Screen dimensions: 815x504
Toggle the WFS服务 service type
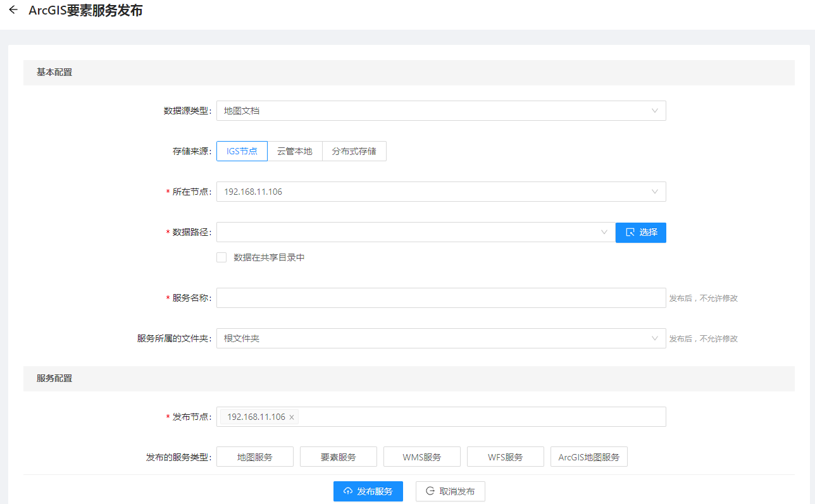(506, 457)
